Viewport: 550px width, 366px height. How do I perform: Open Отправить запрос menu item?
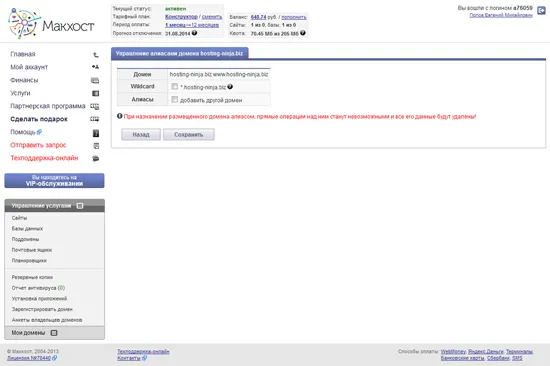click(38, 145)
